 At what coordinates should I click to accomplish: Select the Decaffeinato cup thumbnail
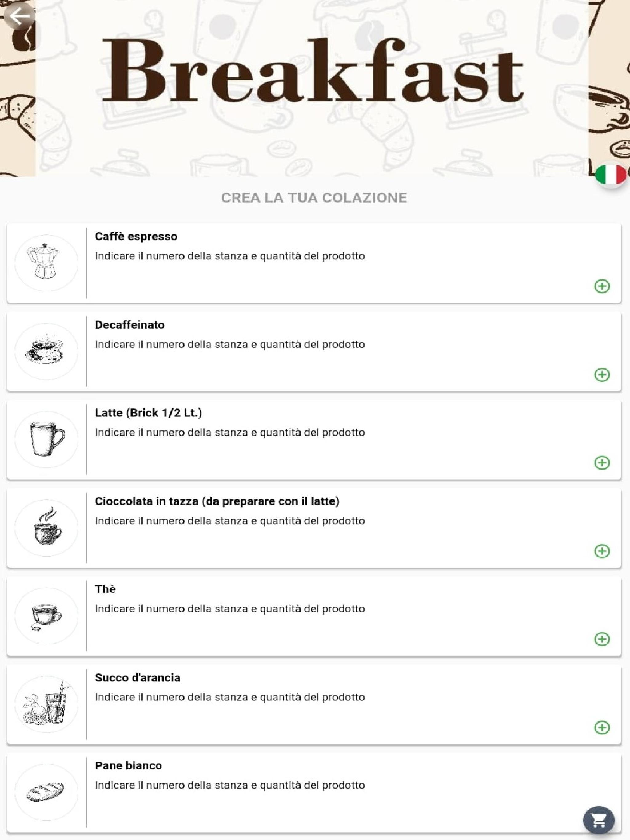[46, 351]
